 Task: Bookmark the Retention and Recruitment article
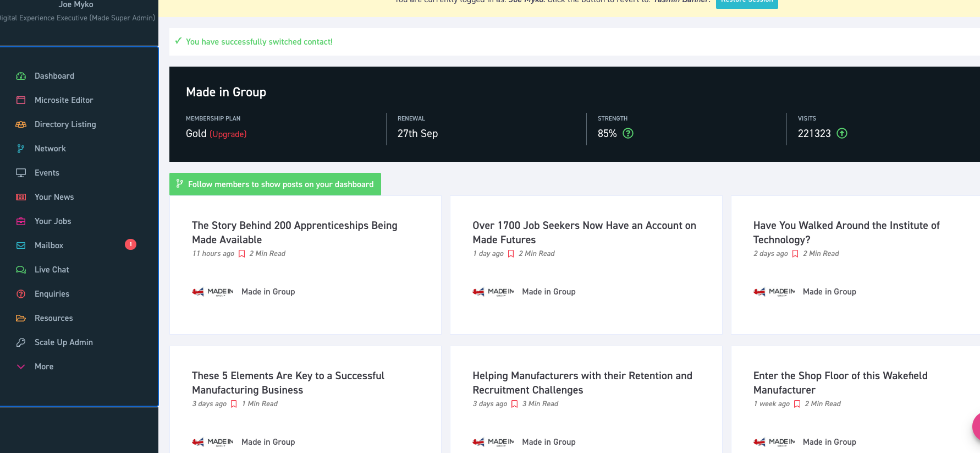click(x=515, y=404)
